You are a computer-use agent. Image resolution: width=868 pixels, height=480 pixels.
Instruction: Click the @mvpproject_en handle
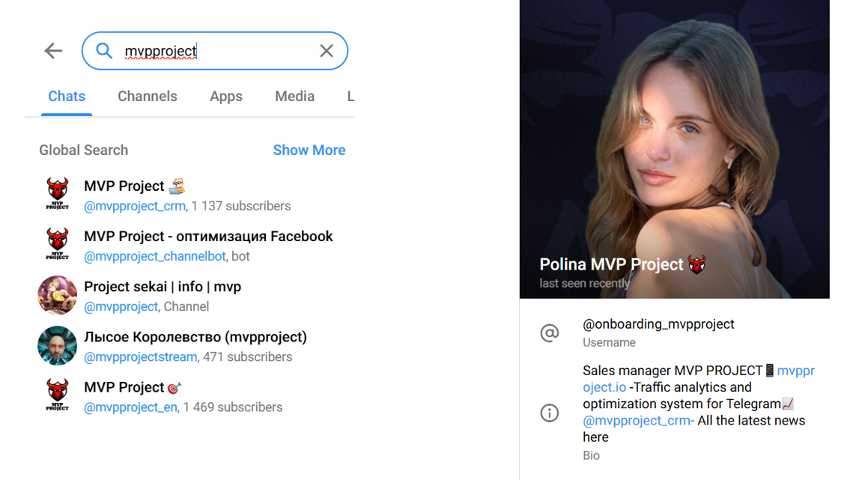[x=130, y=407]
